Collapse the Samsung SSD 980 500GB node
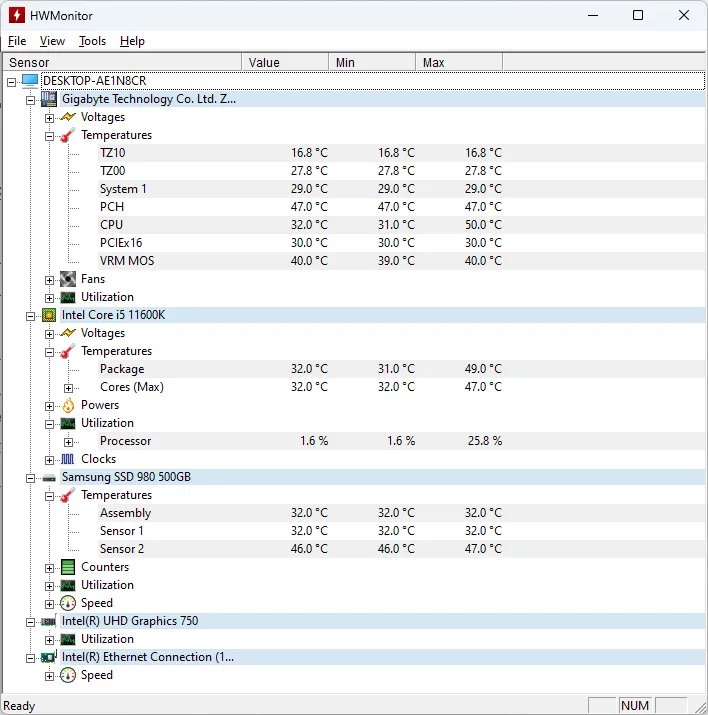 coord(31,478)
